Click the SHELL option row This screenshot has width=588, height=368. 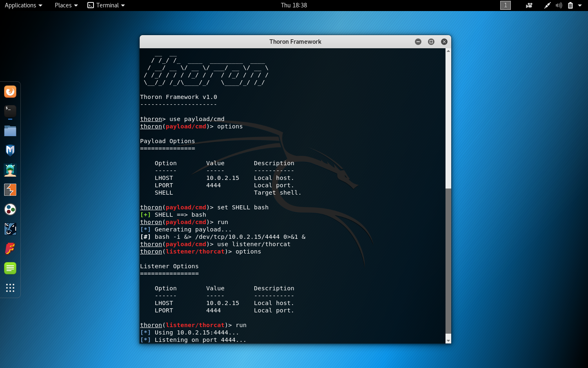point(228,193)
